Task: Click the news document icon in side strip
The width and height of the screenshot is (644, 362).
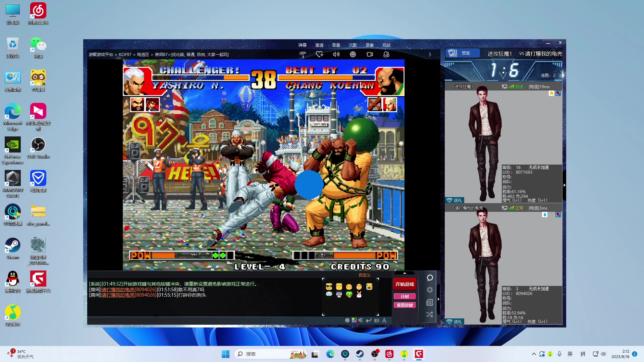Action: (x=430, y=302)
